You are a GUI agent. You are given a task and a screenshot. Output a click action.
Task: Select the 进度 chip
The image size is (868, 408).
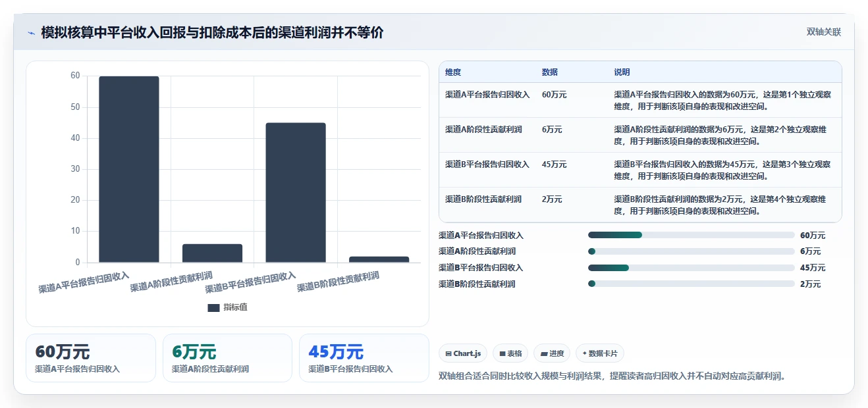coord(552,353)
